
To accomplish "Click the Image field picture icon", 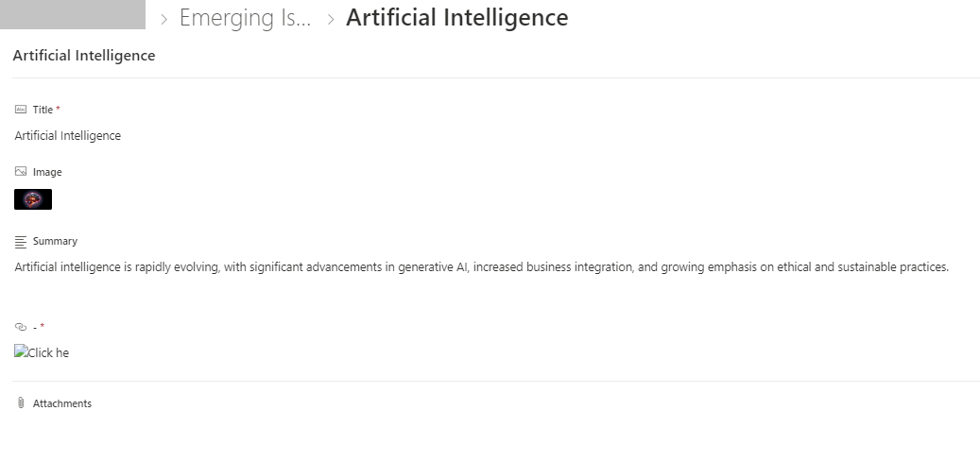I will click(x=21, y=171).
